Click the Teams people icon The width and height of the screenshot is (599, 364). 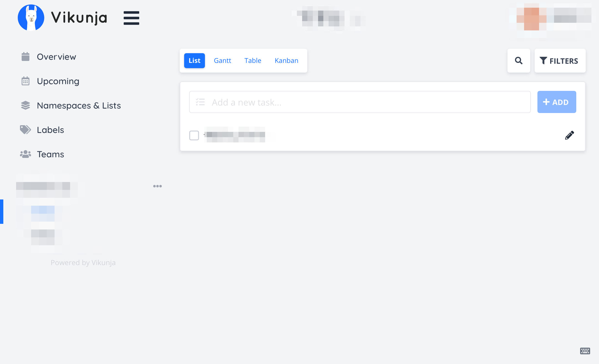tap(26, 154)
